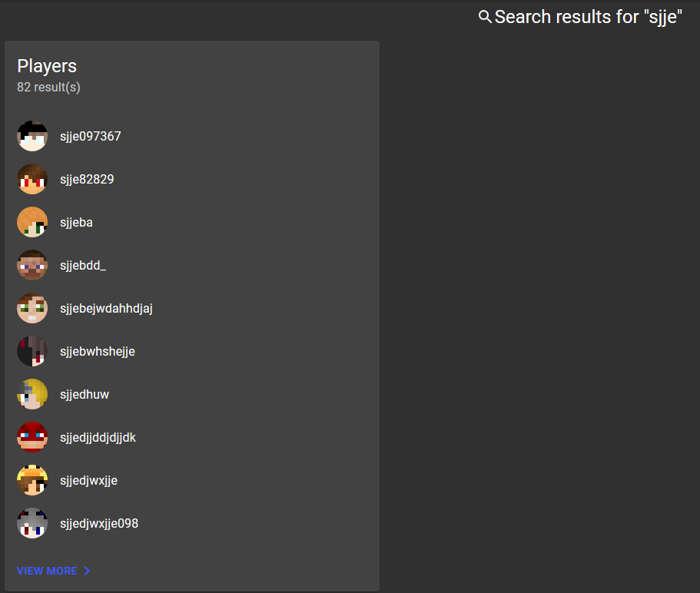This screenshot has height=593, width=700.
Task: Expand results with the View More chevron
Action: 87,571
